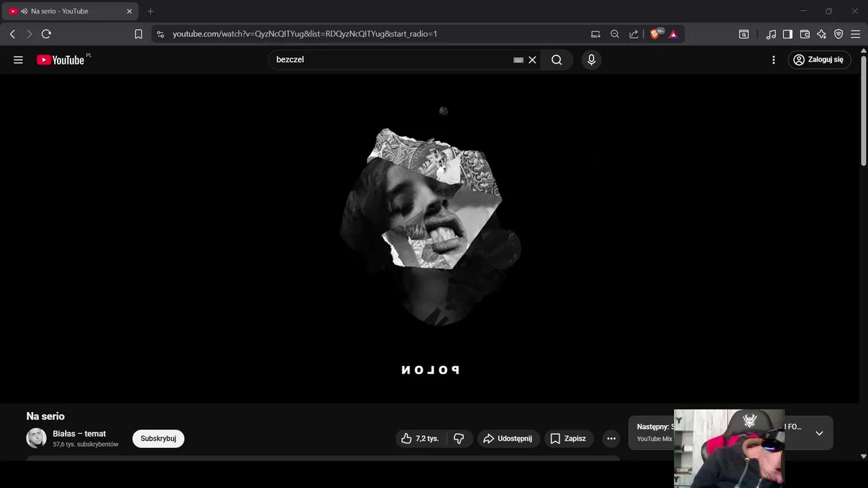868x488 pixels.
Task: Open the on-screen keyboard icon in search
Action: tap(519, 60)
